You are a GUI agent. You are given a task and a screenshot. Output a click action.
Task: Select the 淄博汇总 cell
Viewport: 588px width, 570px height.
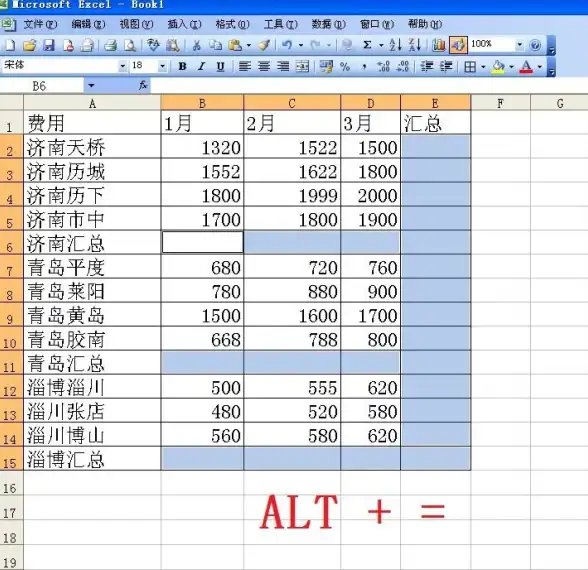(x=92, y=459)
